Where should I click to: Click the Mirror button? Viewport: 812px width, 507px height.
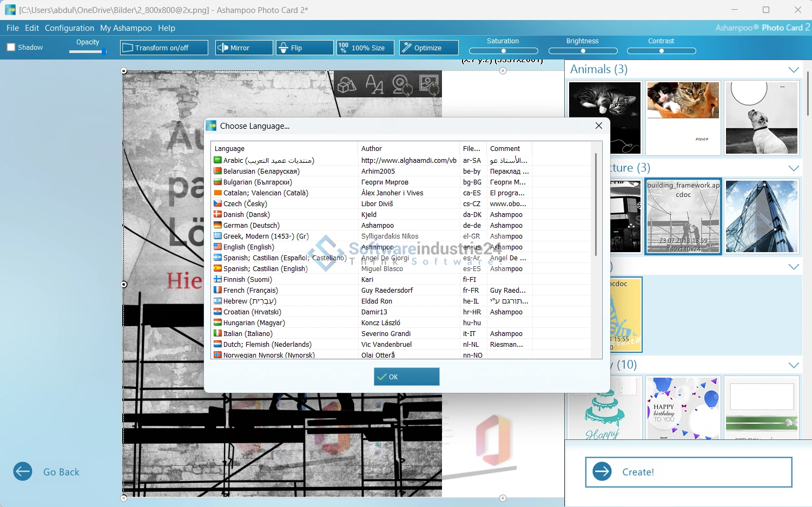click(244, 48)
